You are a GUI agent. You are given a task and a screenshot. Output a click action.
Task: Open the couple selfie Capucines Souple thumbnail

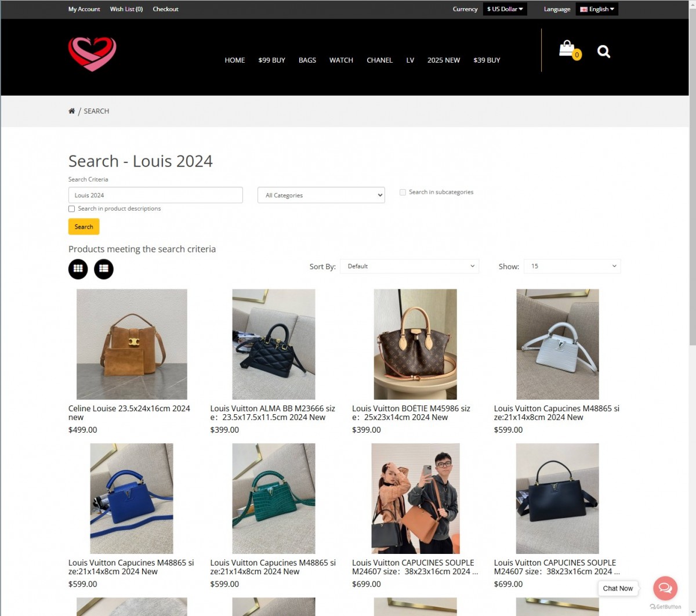point(415,499)
